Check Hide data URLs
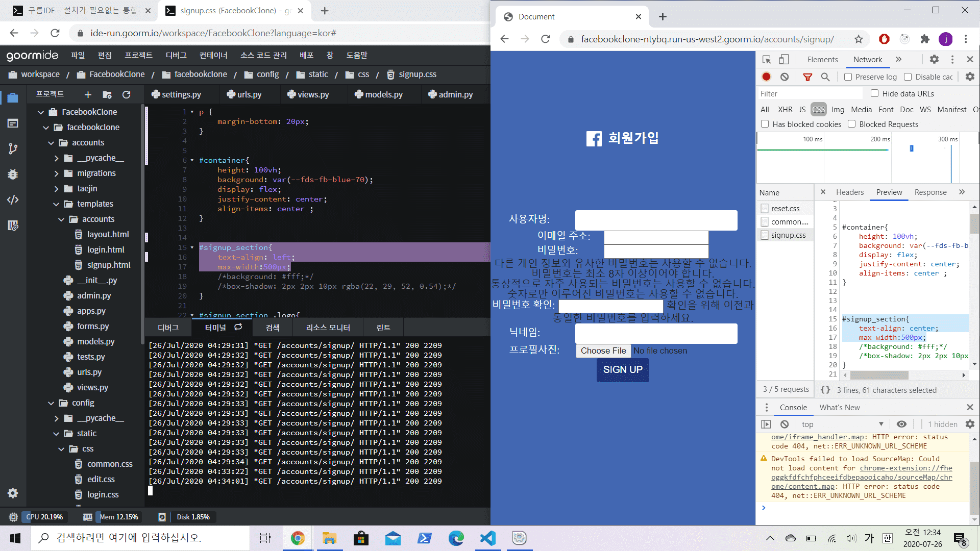Image resolution: width=980 pixels, height=551 pixels. 875,93
